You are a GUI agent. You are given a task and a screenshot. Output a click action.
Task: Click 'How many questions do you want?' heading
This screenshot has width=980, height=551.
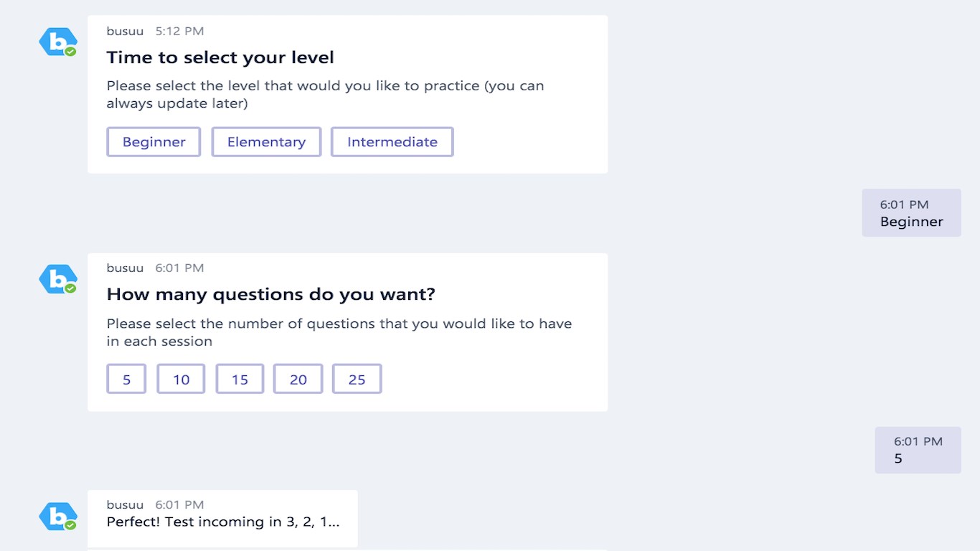point(271,294)
